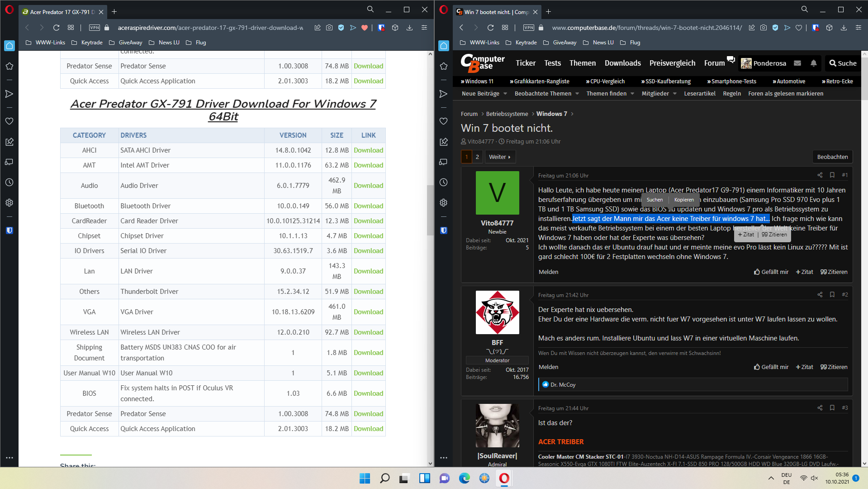The height and width of the screenshot is (489, 868).
Task: Bookmark post #2 via bookmark icon
Action: tap(832, 295)
